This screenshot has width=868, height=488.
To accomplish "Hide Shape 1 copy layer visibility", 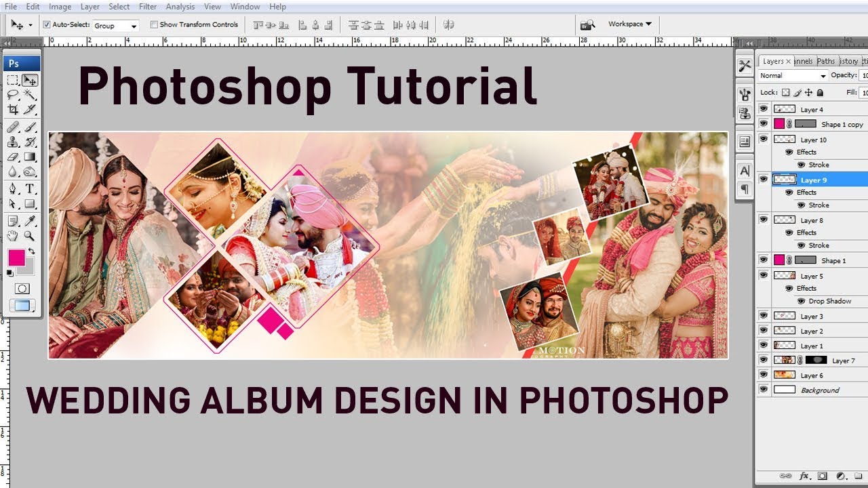I will pos(764,124).
